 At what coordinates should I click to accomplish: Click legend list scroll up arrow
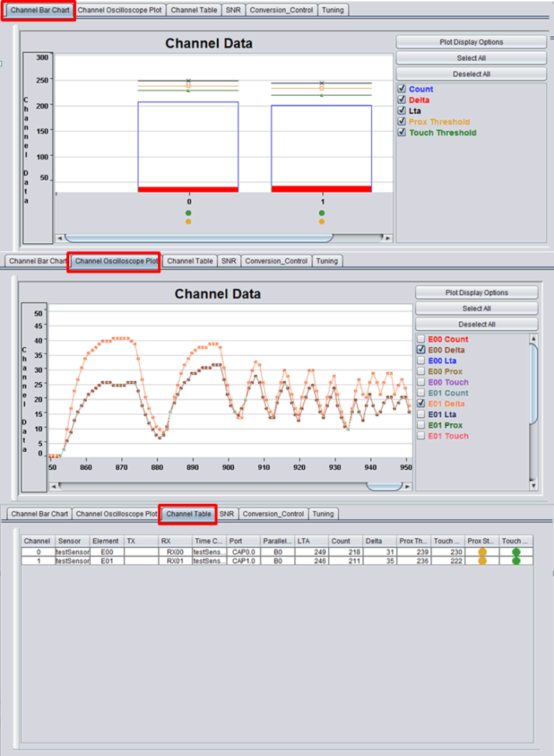click(533, 338)
